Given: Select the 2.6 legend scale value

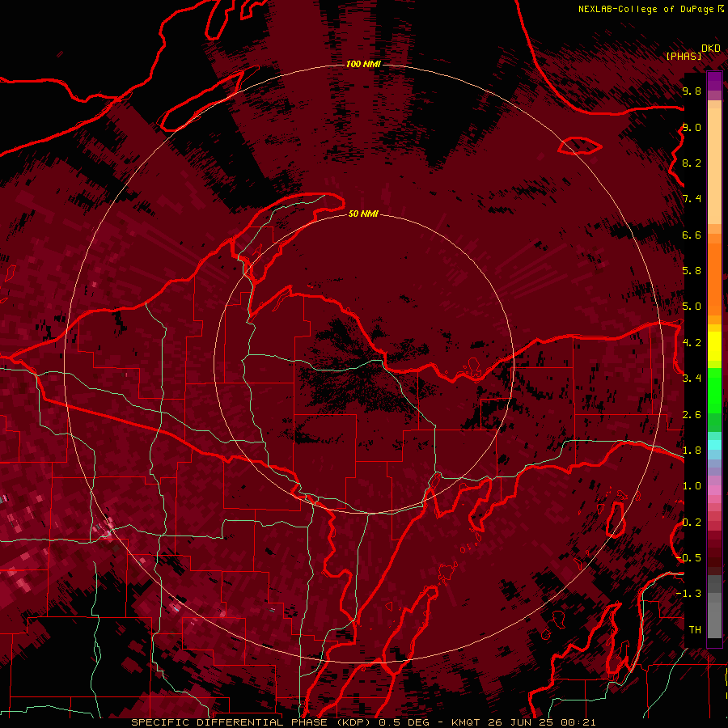Looking at the screenshot, I should [692, 415].
